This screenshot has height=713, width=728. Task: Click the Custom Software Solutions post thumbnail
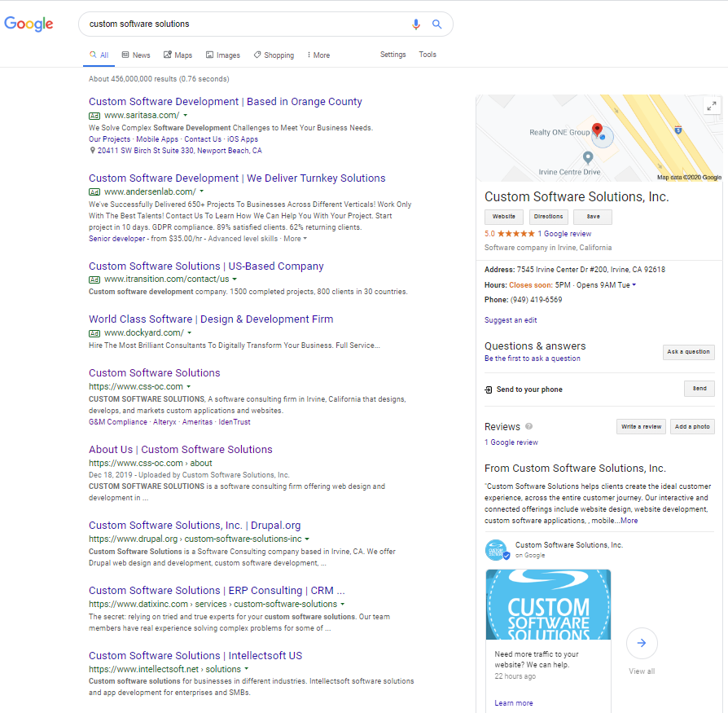pos(548,603)
